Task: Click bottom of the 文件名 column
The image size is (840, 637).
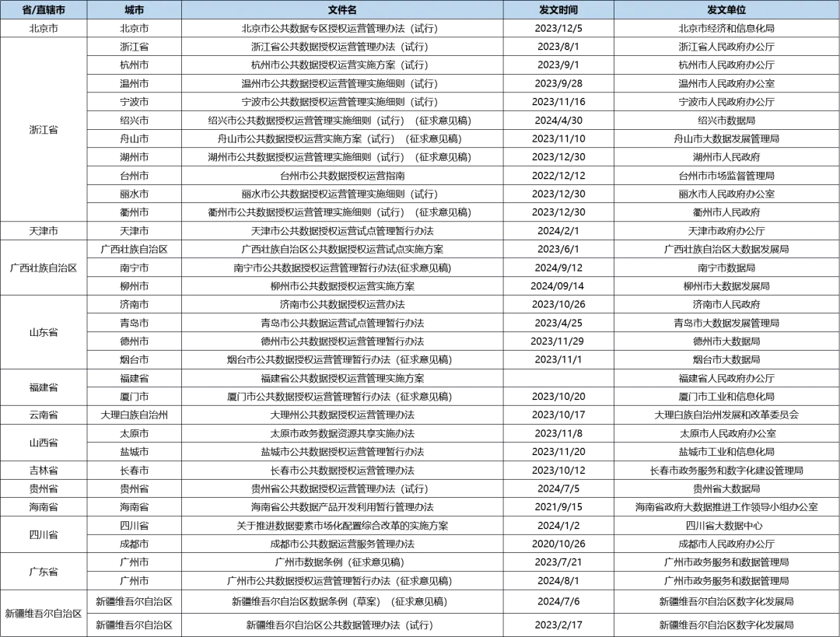Action: [x=342, y=626]
